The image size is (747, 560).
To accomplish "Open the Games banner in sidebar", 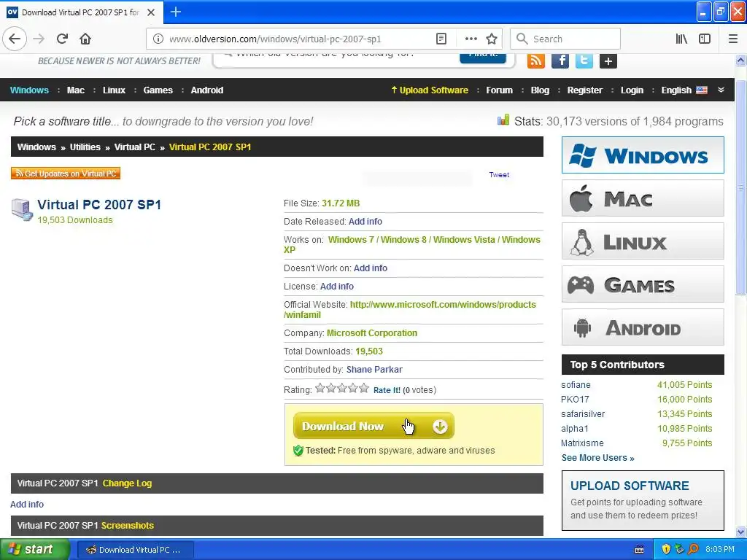I will pyautogui.click(x=643, y=284).
